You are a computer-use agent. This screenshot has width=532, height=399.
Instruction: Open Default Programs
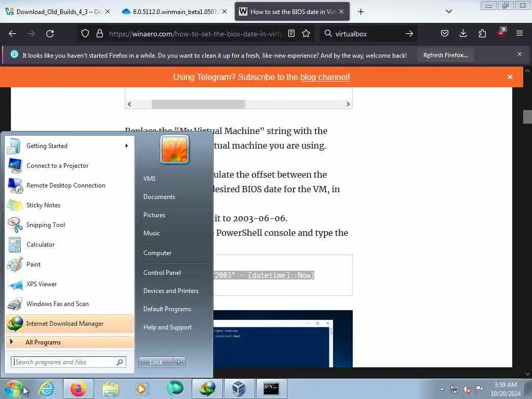167,309
